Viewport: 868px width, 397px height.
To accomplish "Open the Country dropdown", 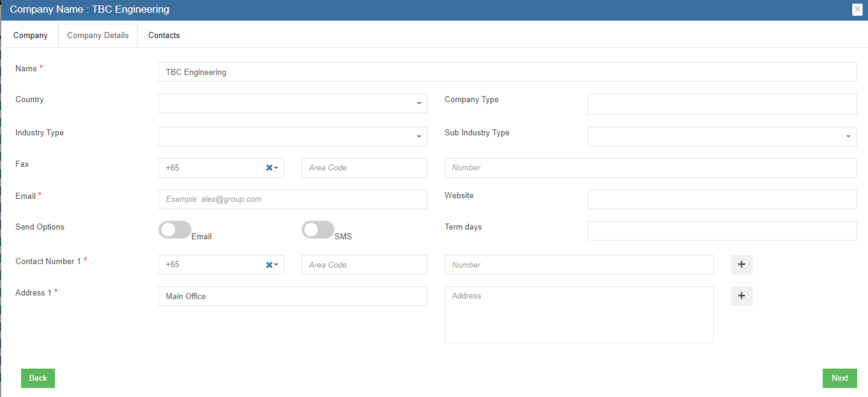I will coord(292,103).
